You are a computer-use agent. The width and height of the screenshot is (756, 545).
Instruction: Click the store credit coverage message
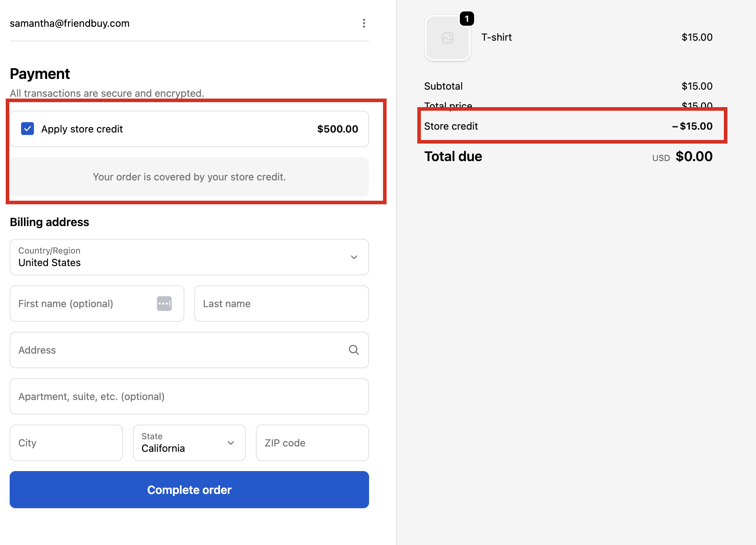pos(189,177)
